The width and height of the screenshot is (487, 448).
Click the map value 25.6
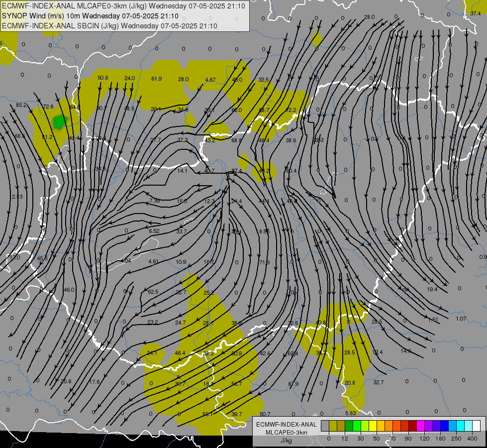click(x=66, y=381)
